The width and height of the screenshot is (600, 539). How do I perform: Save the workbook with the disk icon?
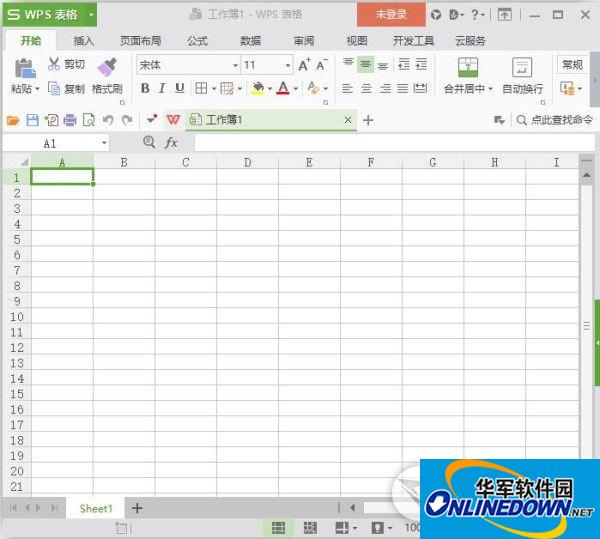pos(33,121)
